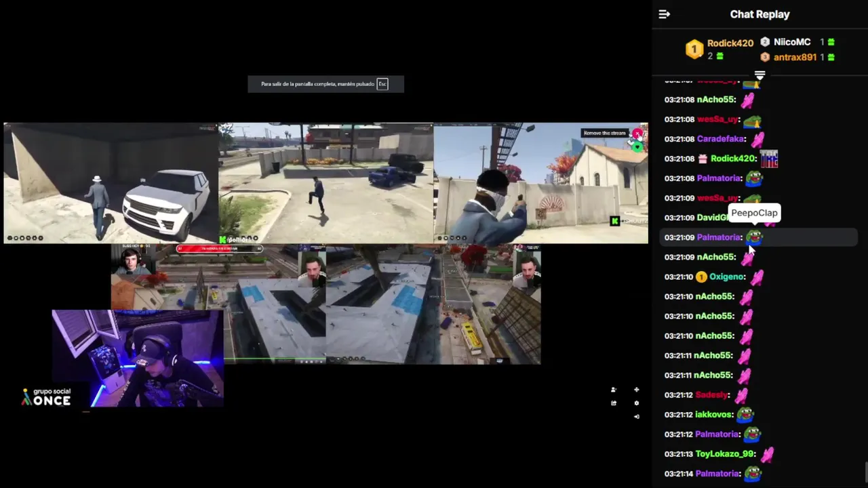Click the Kick logo on the right stream
Viewport: 868px width, 488px height.
[615, 221]
